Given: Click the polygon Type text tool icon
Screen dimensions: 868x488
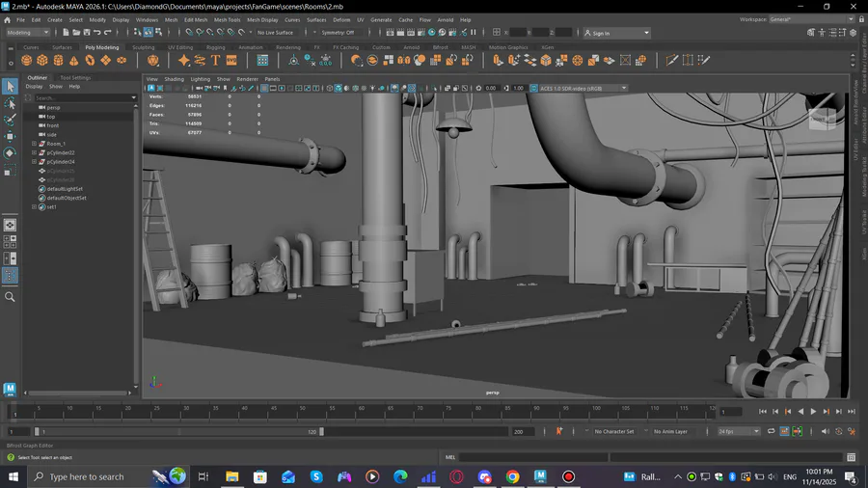Looking at the screenshot, I should point(215,61).
